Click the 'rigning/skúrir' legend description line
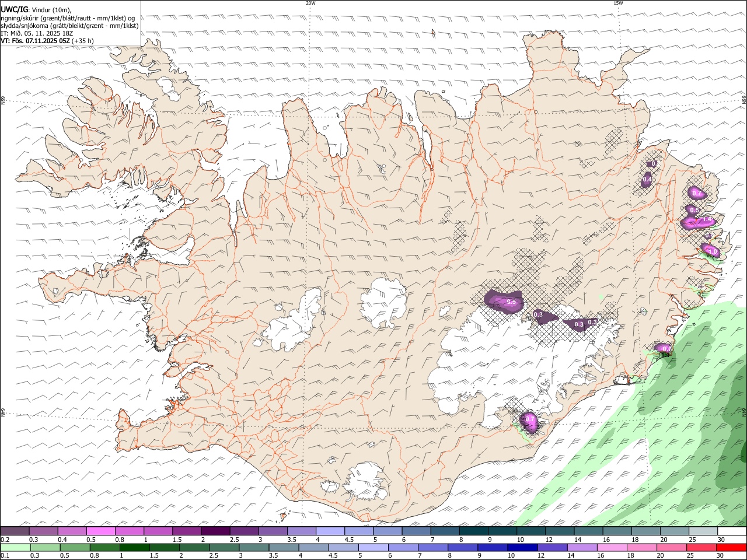Image resolution: width=747 pixels, height=560 pixels. point(68,18)
